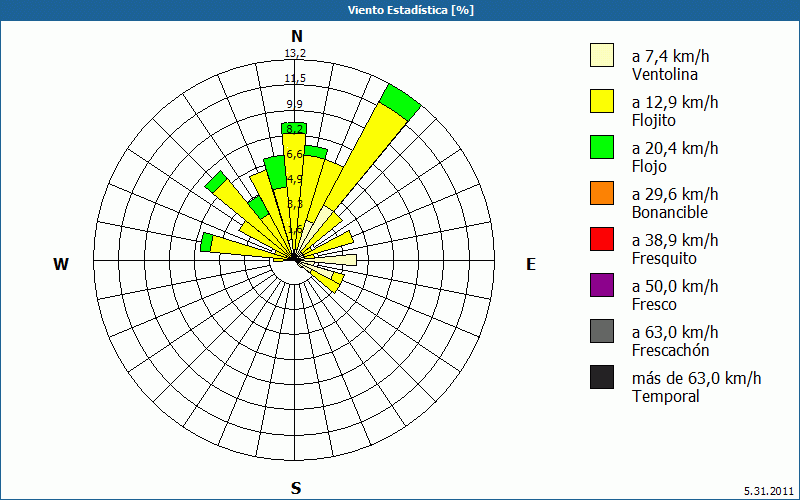Select the orange Bonancible legend swatch

tap(602, 193)
